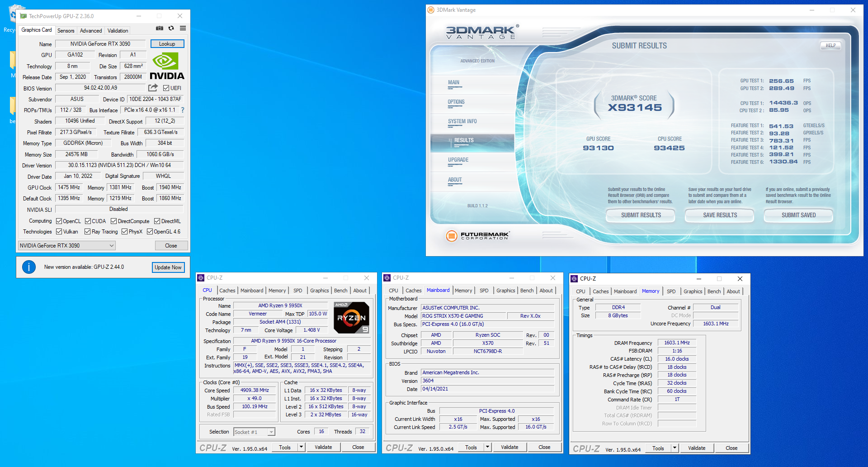Viewport: 868px width, 467px height.
Task: Open the About tab in CPU-Z Memory window
Action: (733, 291)
